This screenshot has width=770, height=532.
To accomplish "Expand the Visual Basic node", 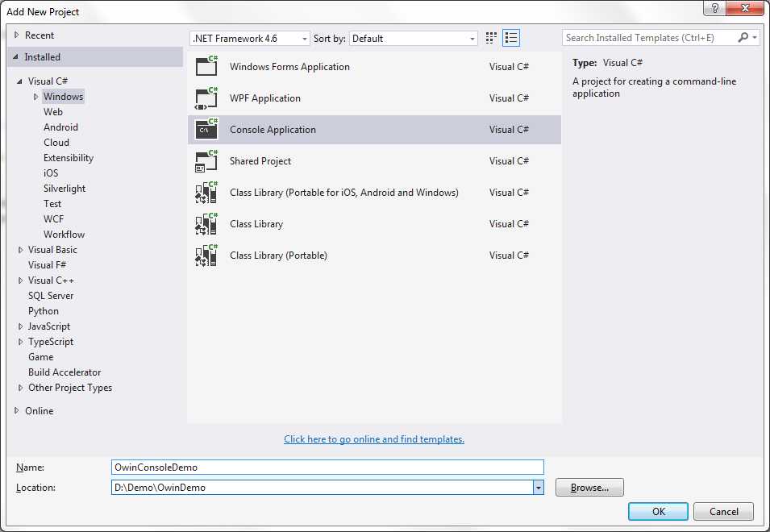I will (x=20, y=250).
